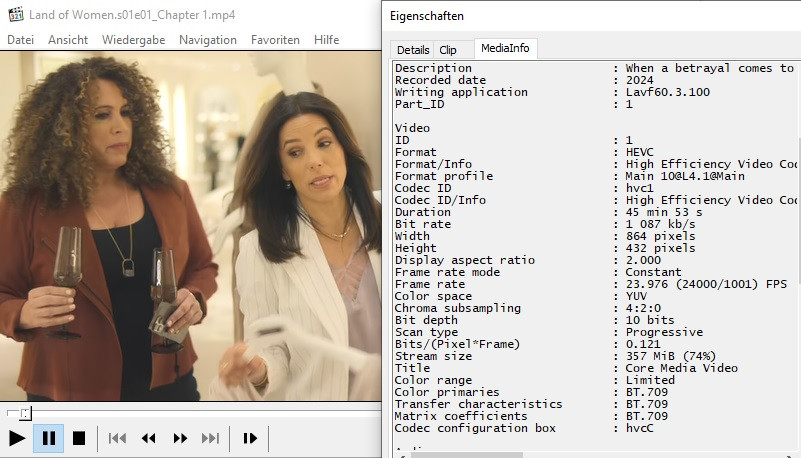Open the Navigation menu
Image resolution: width=801 pixels, height=458 pixels.
pyautogui.click(x=208, y=40)
